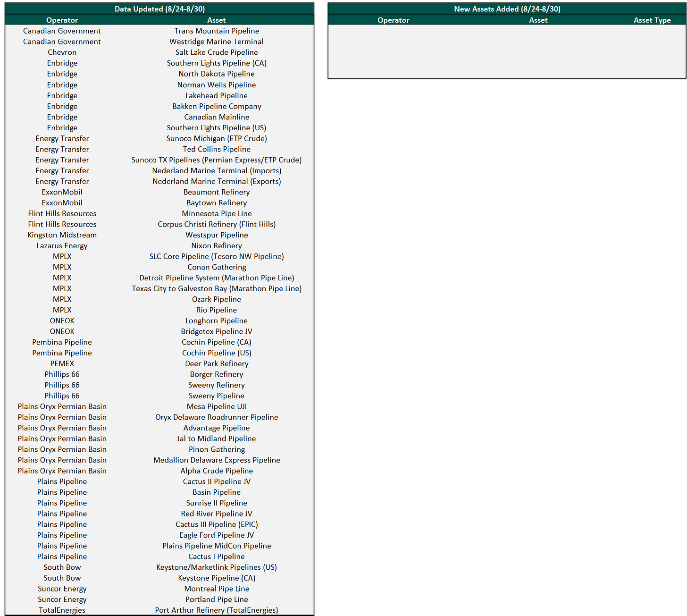Screen dimensions: 687x616
Task: Select the Operator header in the New Assets Added table
Action: tap(394, 20)
